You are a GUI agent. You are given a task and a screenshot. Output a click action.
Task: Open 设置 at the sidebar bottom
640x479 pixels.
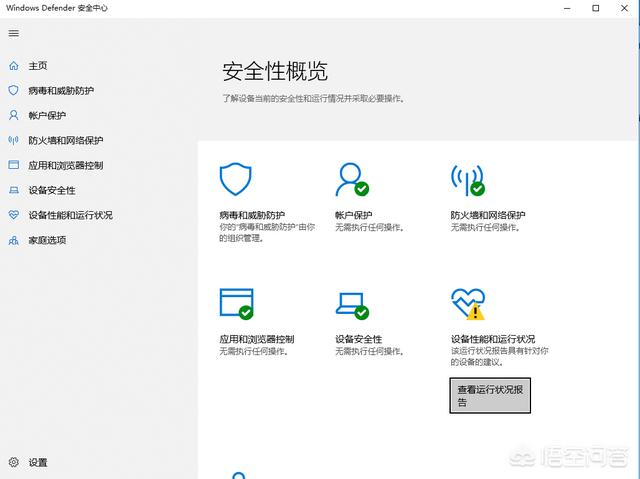pos(38,462)
